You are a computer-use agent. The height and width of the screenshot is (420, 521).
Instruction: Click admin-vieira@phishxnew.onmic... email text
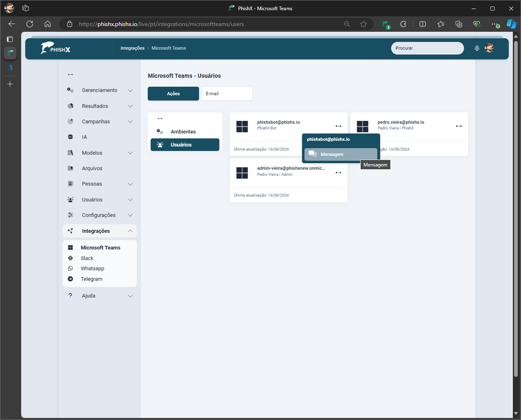coord(291,168)
